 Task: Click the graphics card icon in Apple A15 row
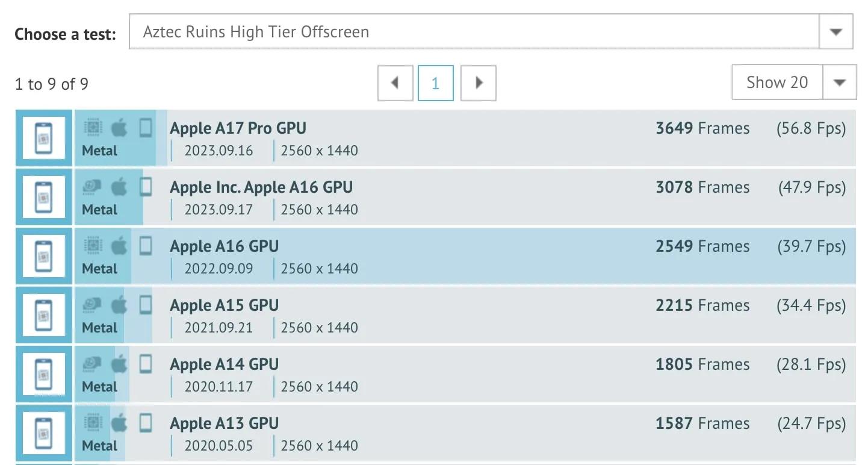92,305
